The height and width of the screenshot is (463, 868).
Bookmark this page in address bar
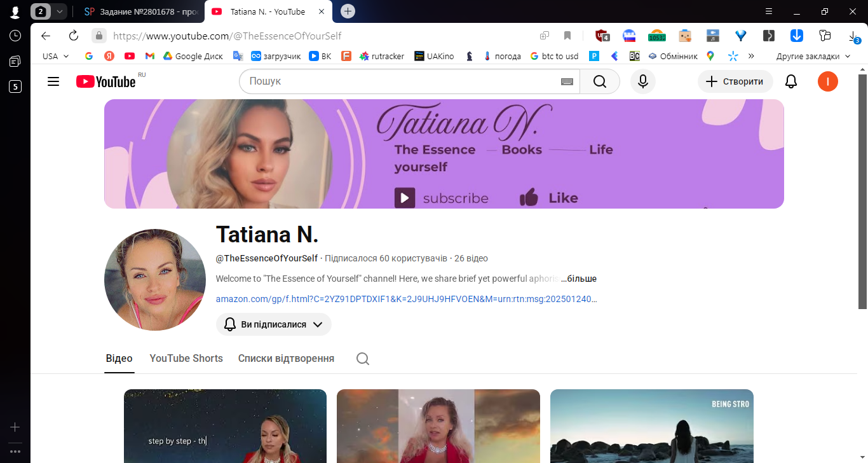(567, 36)
